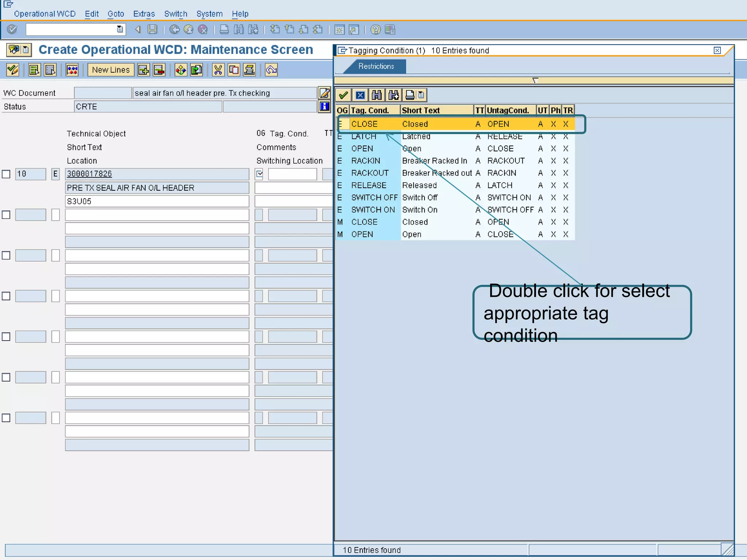Click the Find Next icon in the Tagging Condition popup
The width and height of the screenshot is (747, 560).
coord(394,95)
